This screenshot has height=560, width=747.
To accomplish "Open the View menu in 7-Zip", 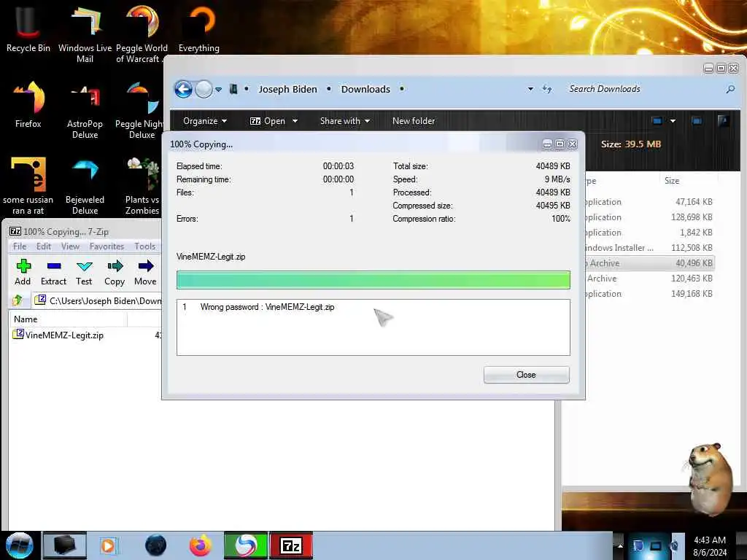I will tap(70, 246).
